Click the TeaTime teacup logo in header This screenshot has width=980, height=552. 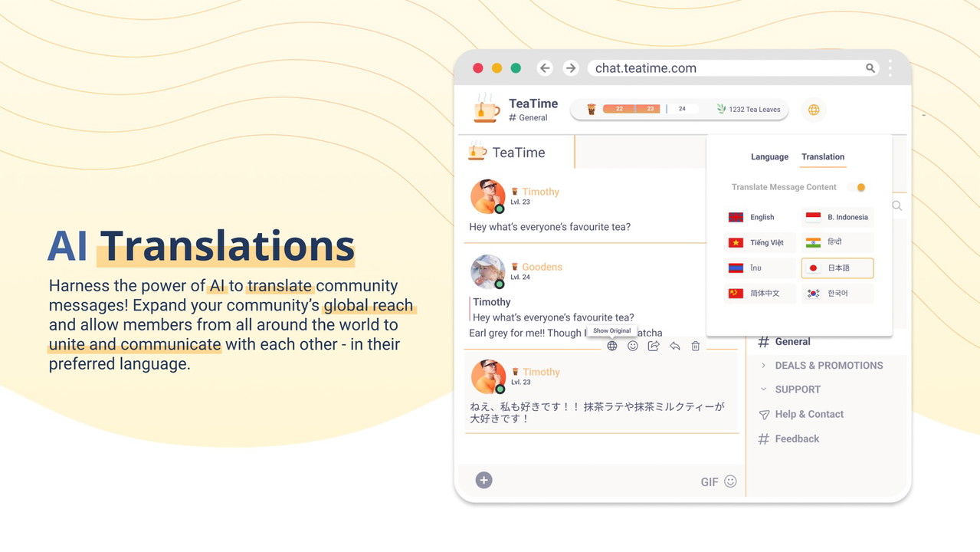point(487,109)
